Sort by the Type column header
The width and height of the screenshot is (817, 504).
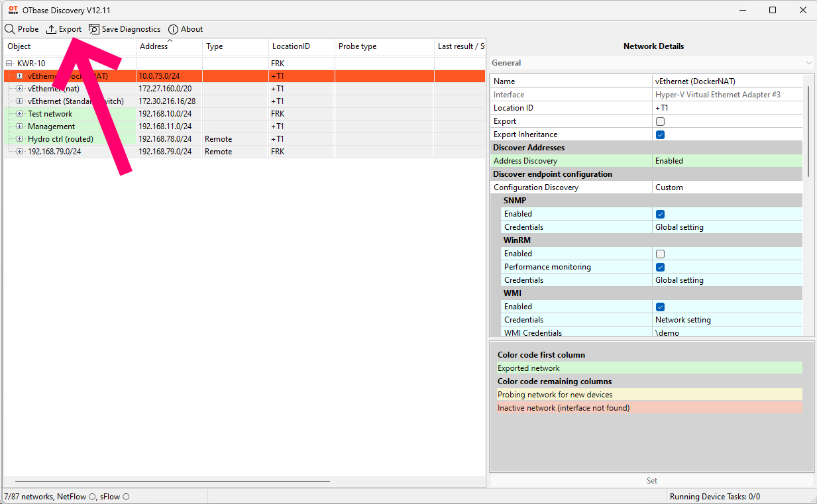pyautogui.click(x=235, y=46)
